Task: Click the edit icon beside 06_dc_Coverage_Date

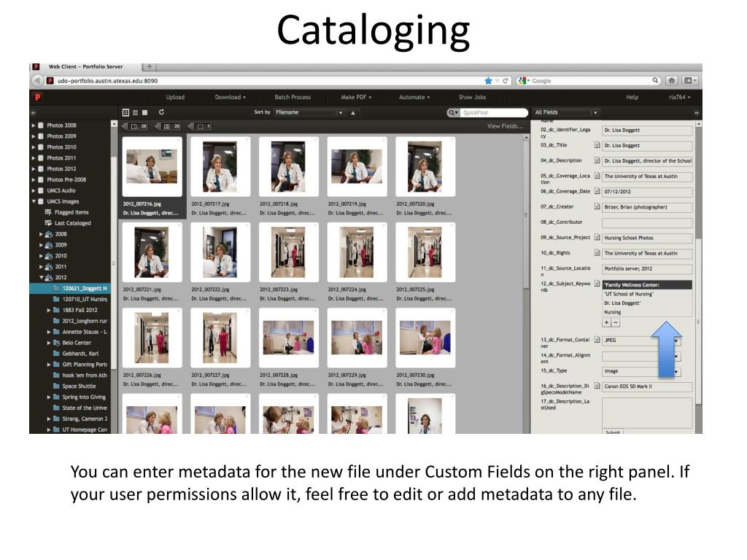Action: tap(597, 191)
